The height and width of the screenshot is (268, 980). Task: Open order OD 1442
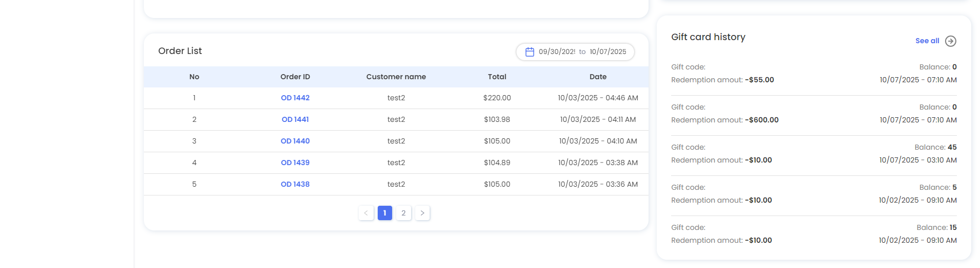coord(295,98)
